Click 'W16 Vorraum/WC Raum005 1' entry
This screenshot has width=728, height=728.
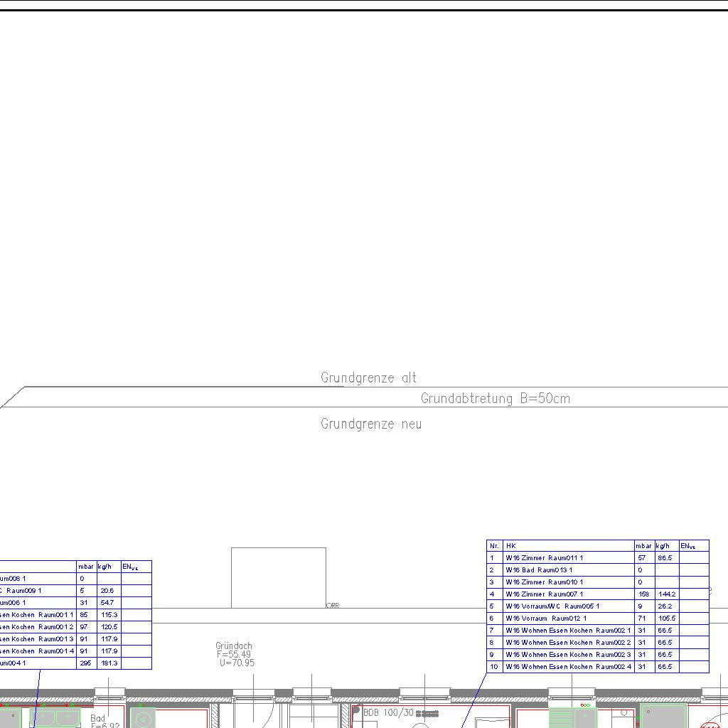pos(552,606)
